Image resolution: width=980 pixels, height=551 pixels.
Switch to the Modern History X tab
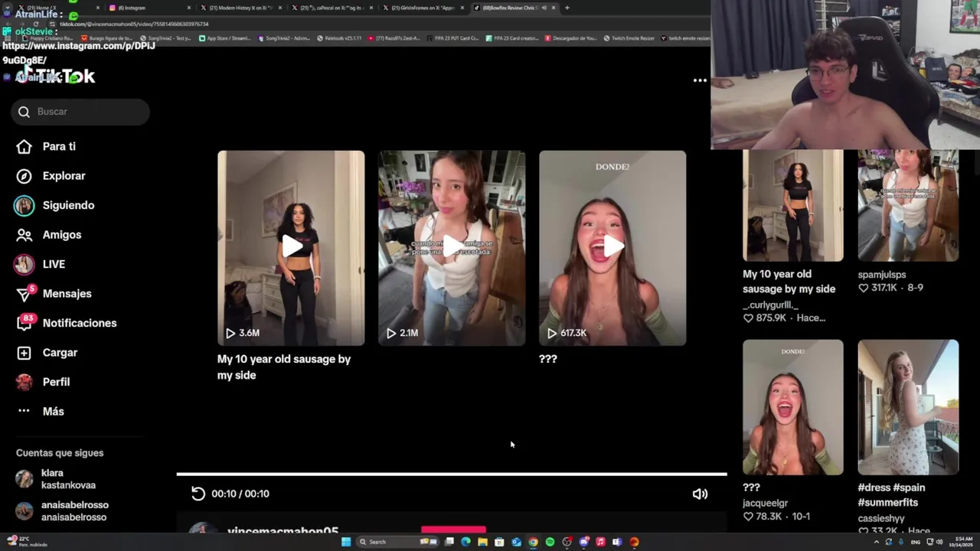coord(240,8)
